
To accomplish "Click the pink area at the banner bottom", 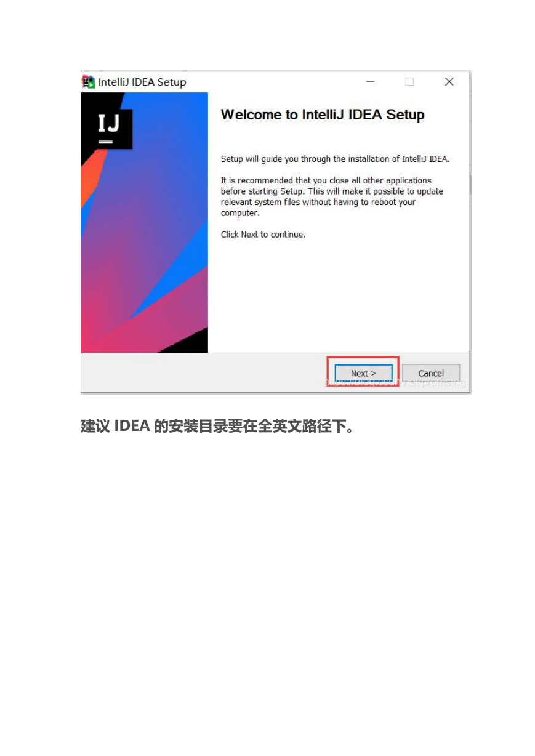I will pyautogui.click(x=123, y=332).
